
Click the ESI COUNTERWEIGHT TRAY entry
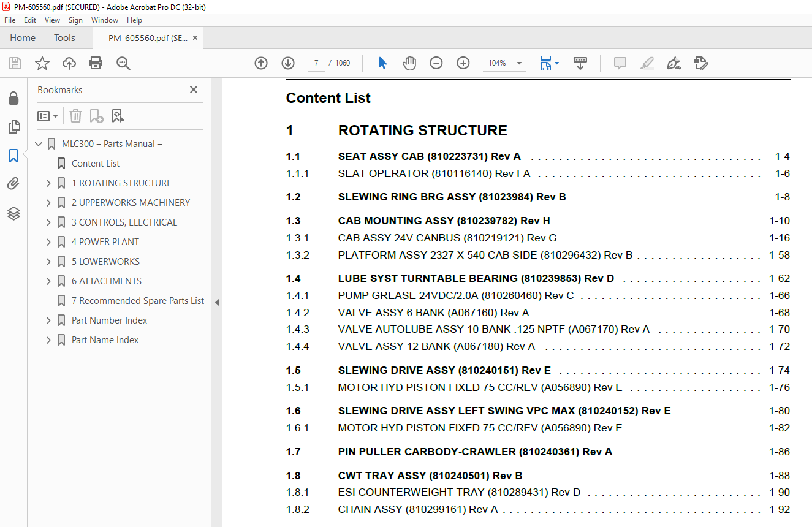tap(459, 492)
